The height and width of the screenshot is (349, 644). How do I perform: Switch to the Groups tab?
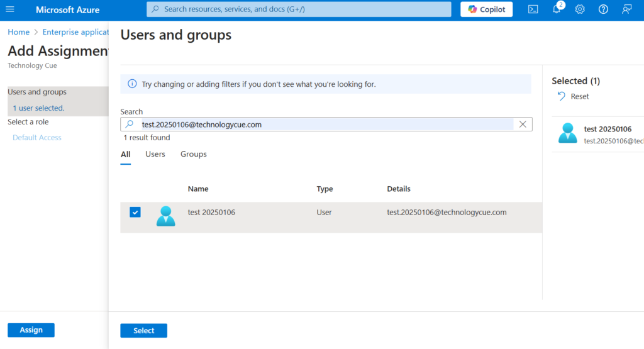click(194, 154)
